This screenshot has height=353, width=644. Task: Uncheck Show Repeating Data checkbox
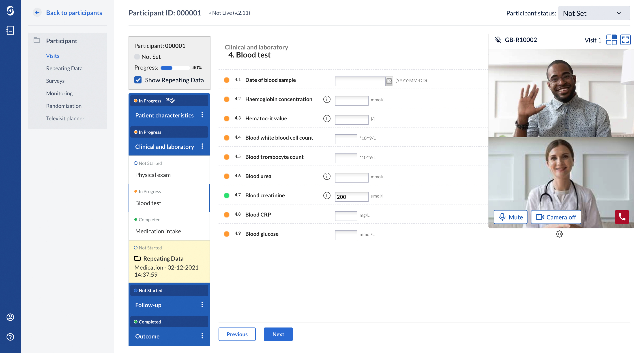(x=138, y=80)
